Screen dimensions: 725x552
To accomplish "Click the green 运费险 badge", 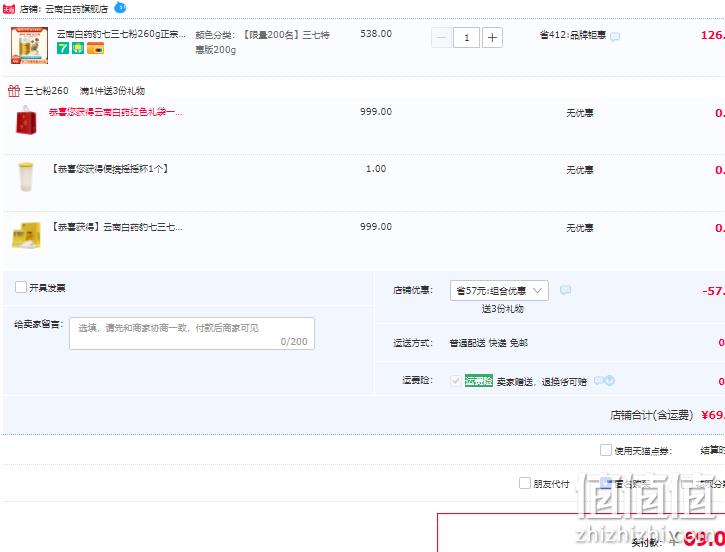I will pos(479,380).
